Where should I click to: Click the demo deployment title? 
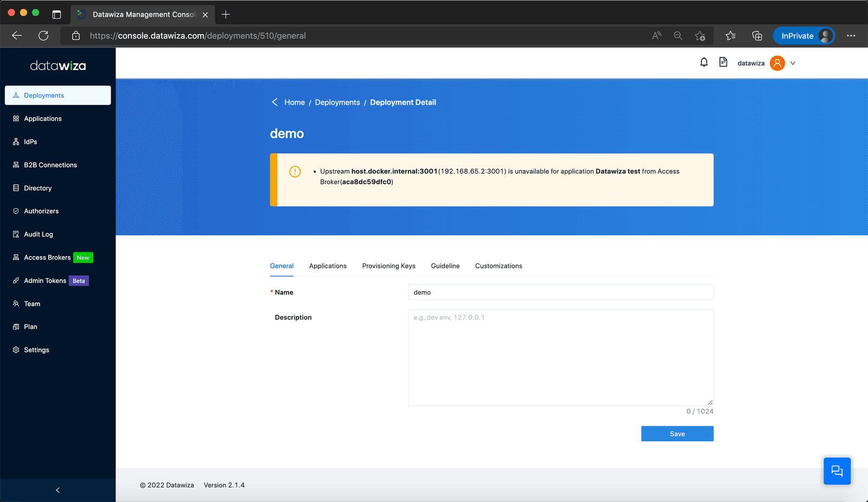coord(287,134)
